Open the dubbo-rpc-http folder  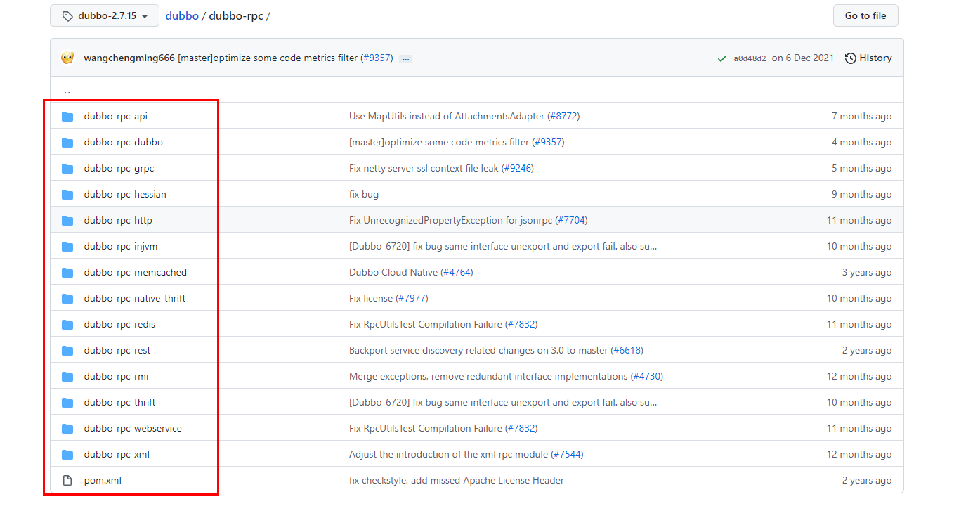coord(118,220)
